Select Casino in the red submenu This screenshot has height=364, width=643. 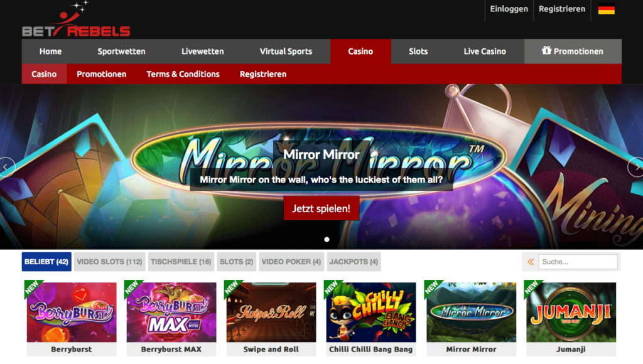[x=44, y=74]
